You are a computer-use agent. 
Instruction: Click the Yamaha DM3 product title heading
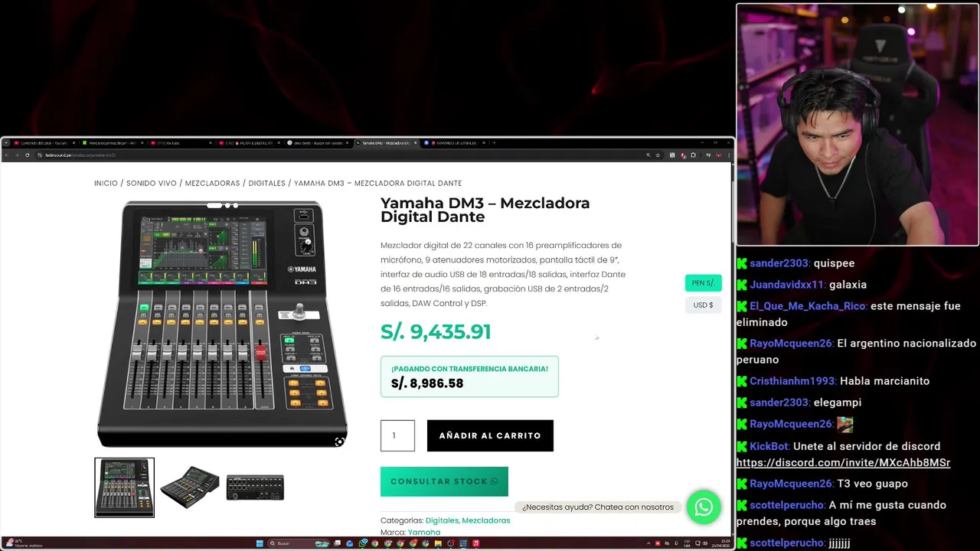click(485, 210)
